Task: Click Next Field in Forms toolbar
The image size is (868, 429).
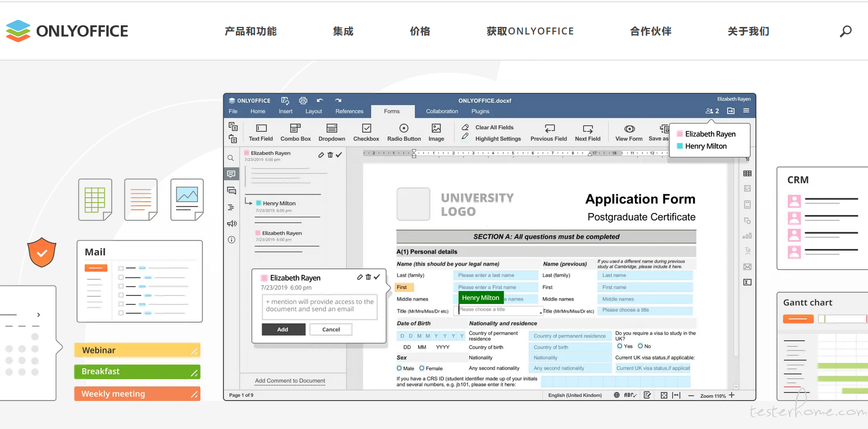Action: 587,133
